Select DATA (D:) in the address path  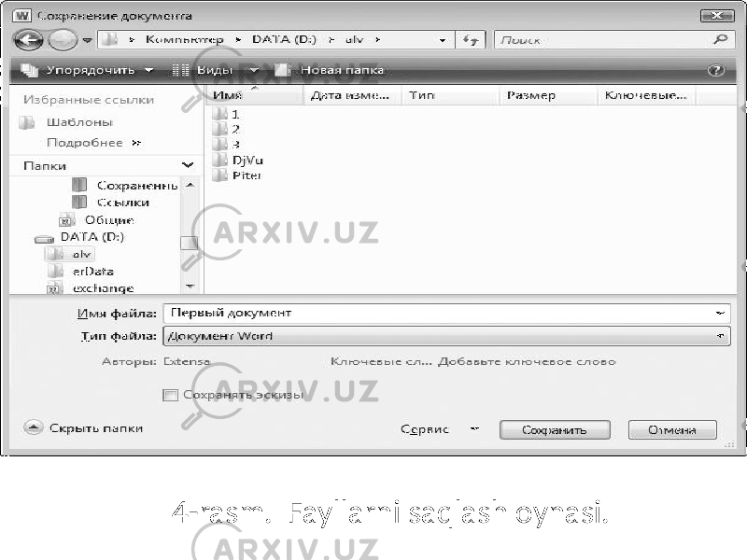(x=284, y=39)
